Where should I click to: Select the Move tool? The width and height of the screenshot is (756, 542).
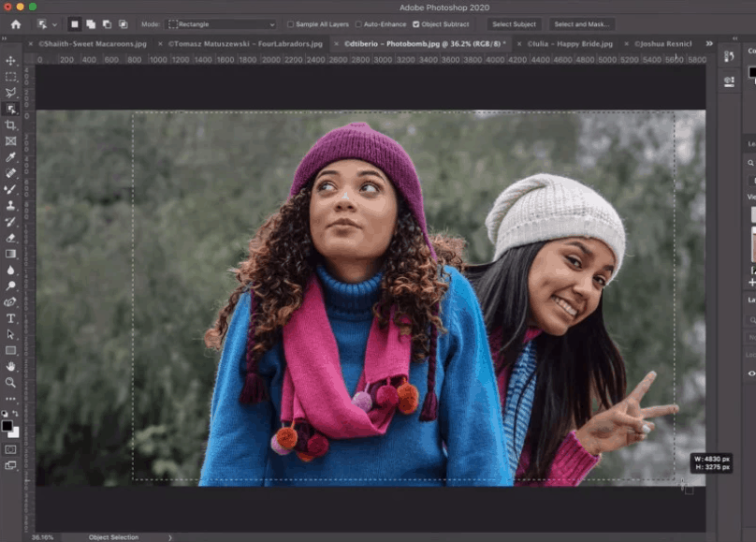click(11, 61)
